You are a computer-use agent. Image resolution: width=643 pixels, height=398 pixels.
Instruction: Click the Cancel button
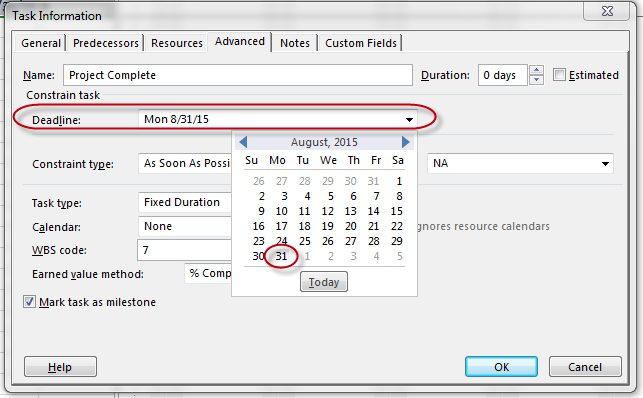[585, 366]
